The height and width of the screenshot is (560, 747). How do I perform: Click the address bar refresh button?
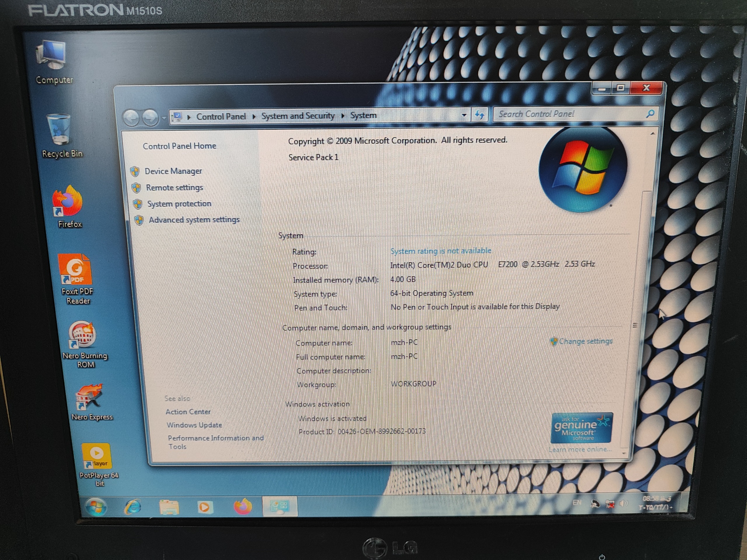479,115
